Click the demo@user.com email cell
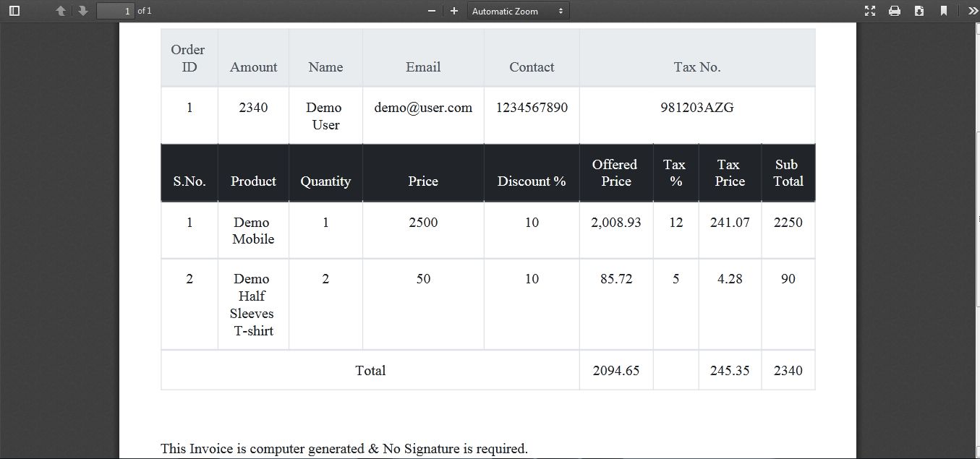The image size is (980, 459). click(423, 108)
